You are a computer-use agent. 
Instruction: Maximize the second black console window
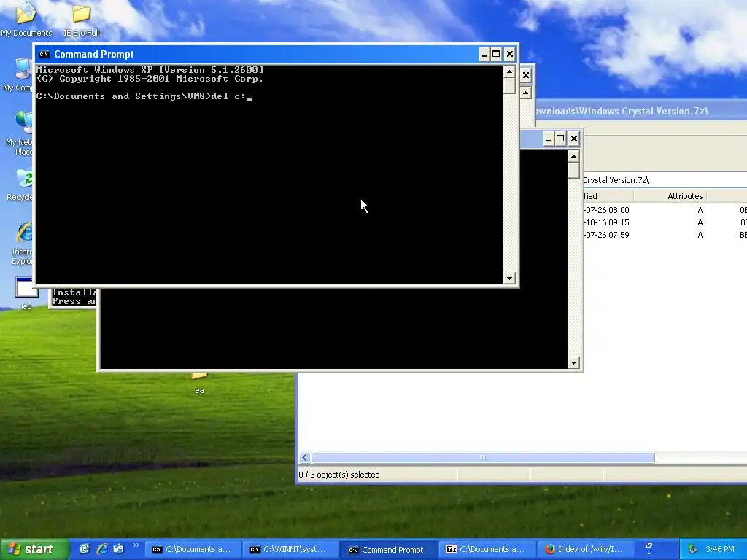[561, 139]
